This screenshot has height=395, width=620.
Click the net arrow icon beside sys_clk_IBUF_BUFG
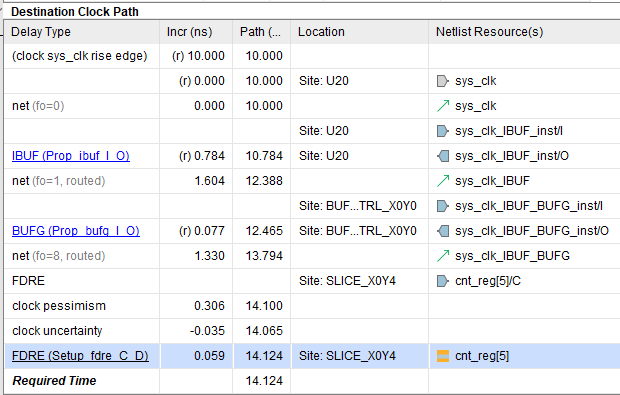click(x=443, y=256)
